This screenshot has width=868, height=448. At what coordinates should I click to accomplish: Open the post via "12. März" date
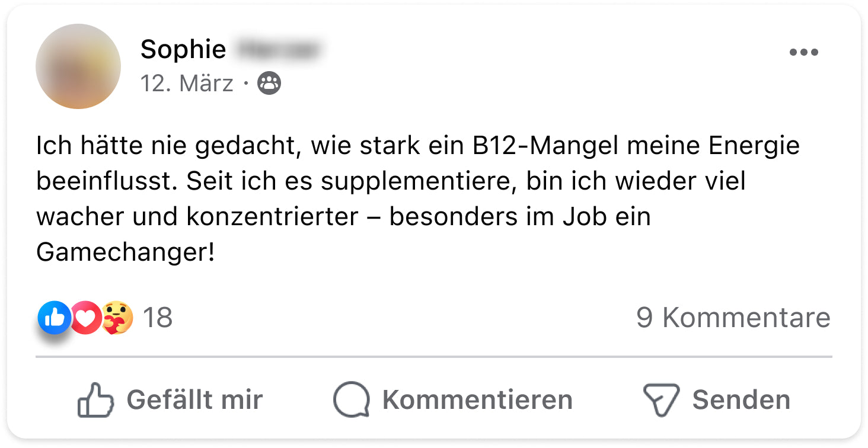pos(187,84)
